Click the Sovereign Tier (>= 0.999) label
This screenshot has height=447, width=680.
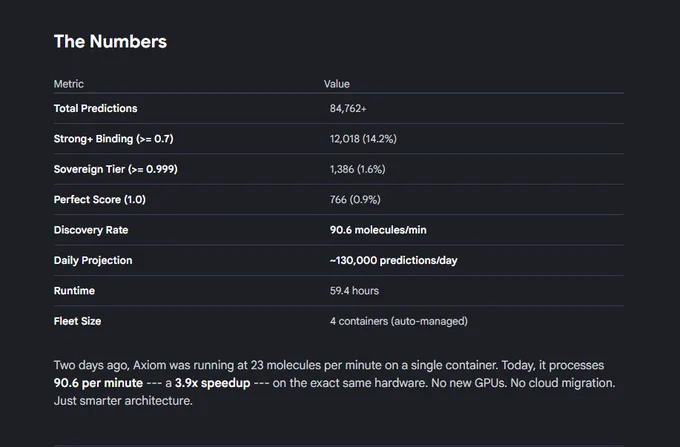[115, 169]
